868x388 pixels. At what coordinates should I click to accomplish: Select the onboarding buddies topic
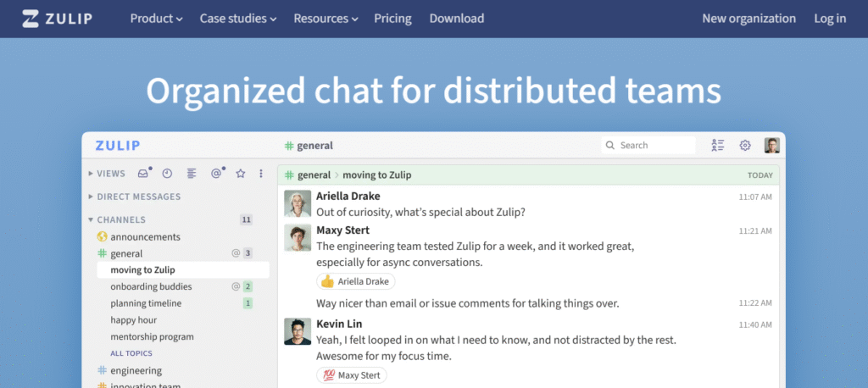pyautogui.click(x=151, y=286)
